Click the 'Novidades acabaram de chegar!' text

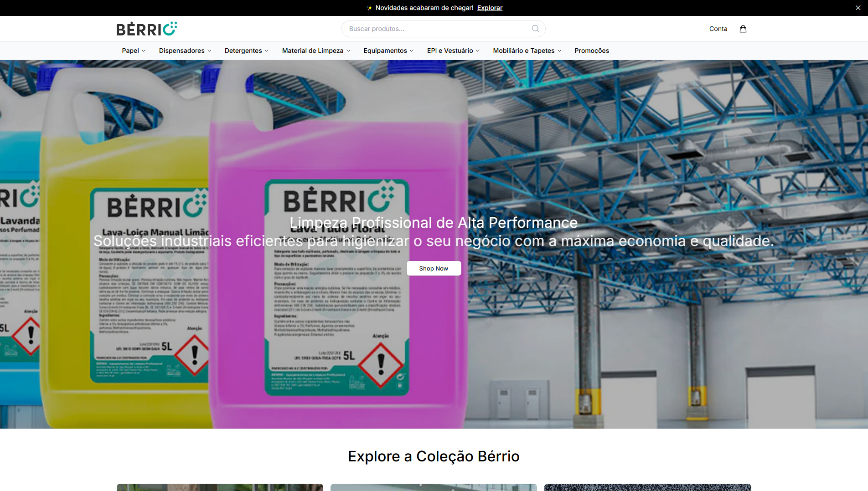point(424,8)
